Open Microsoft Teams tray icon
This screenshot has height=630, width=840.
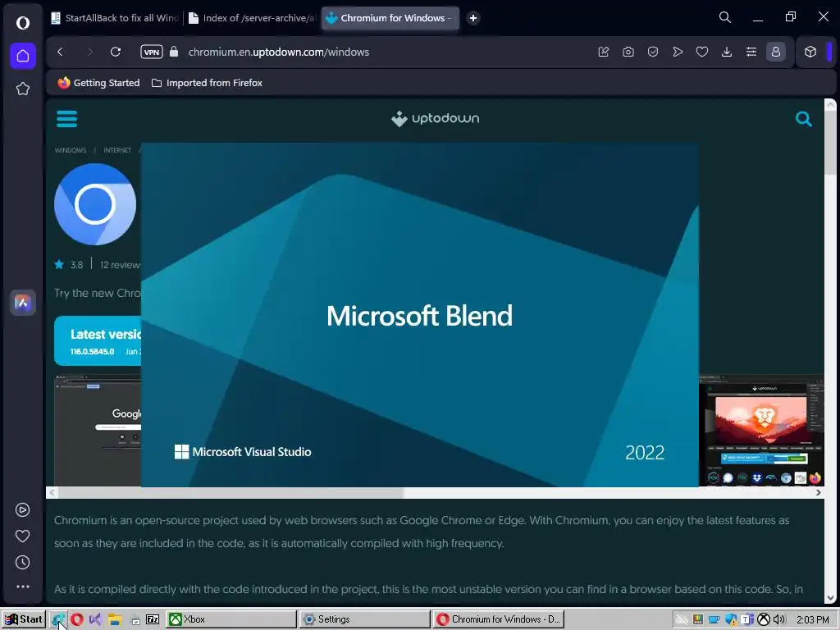[747, 620]
